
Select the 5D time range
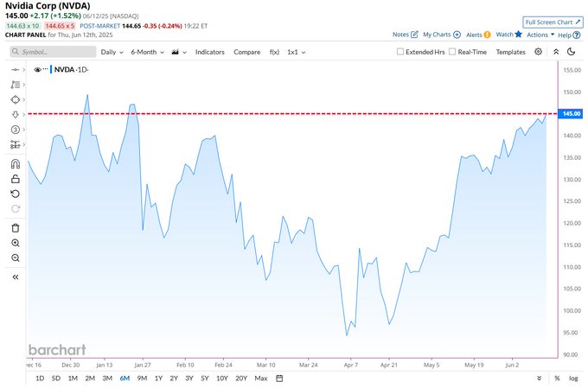click(56, 378)
